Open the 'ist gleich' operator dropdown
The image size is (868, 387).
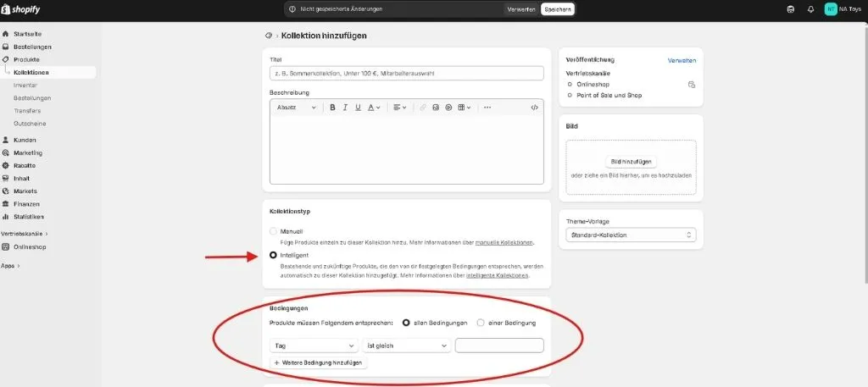406,346
